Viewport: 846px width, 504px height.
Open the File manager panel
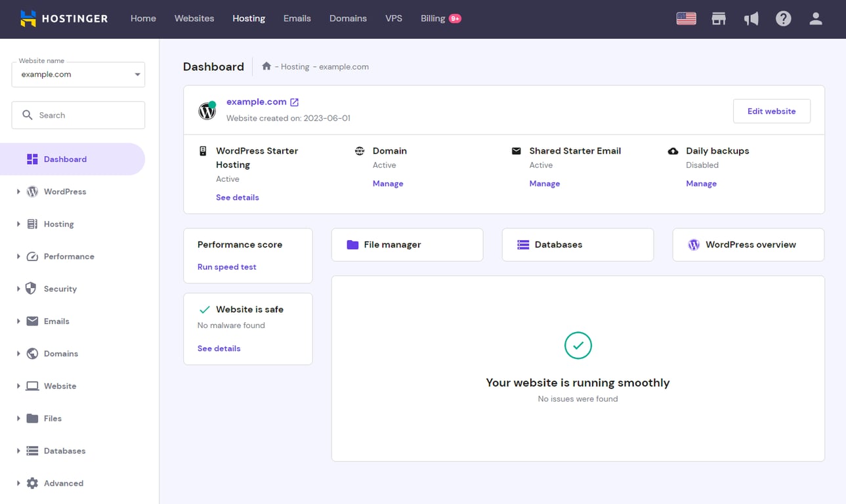coord(407,244)
